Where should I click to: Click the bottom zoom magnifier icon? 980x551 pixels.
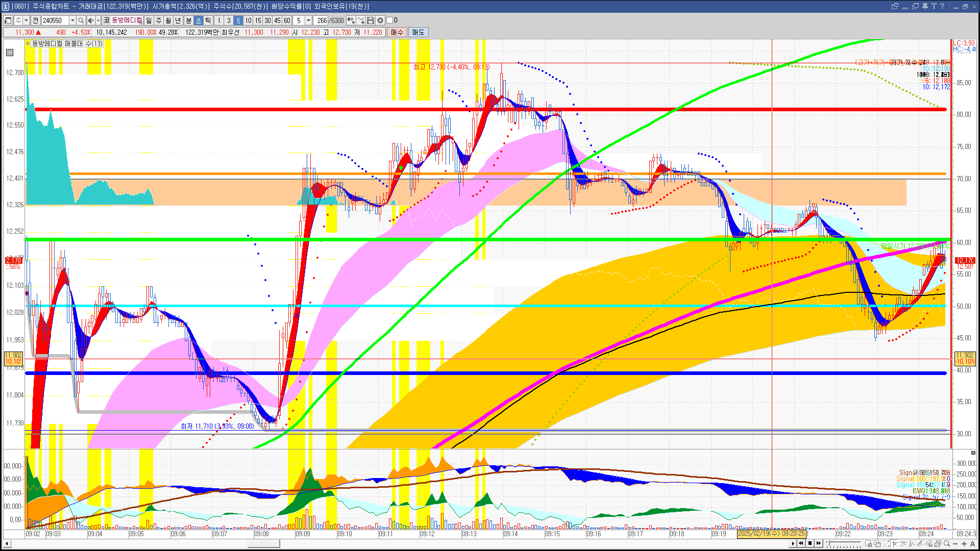point(947,544)
